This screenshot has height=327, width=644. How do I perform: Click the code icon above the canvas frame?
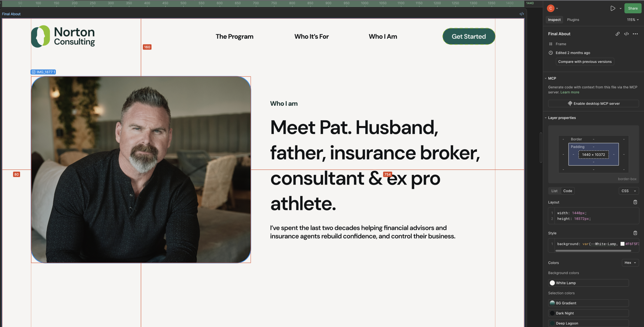(x=521, y=14)
